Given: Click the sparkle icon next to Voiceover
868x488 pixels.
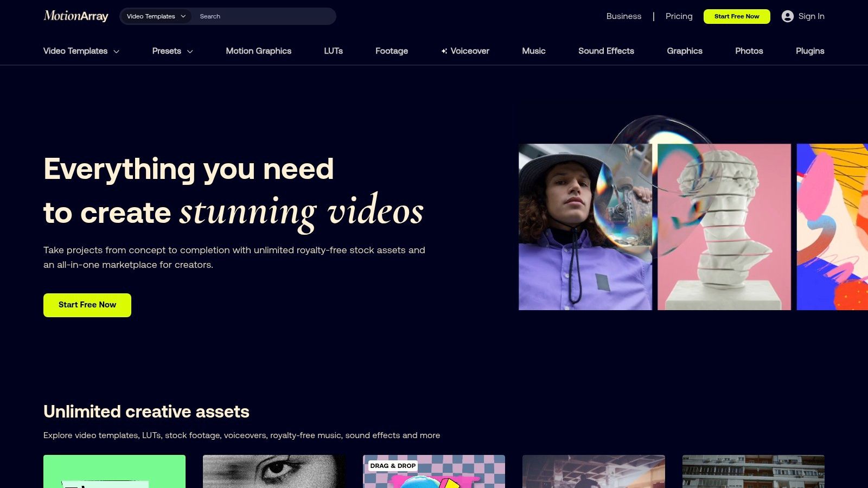Looking at the screenshot, I should (444, 50).
